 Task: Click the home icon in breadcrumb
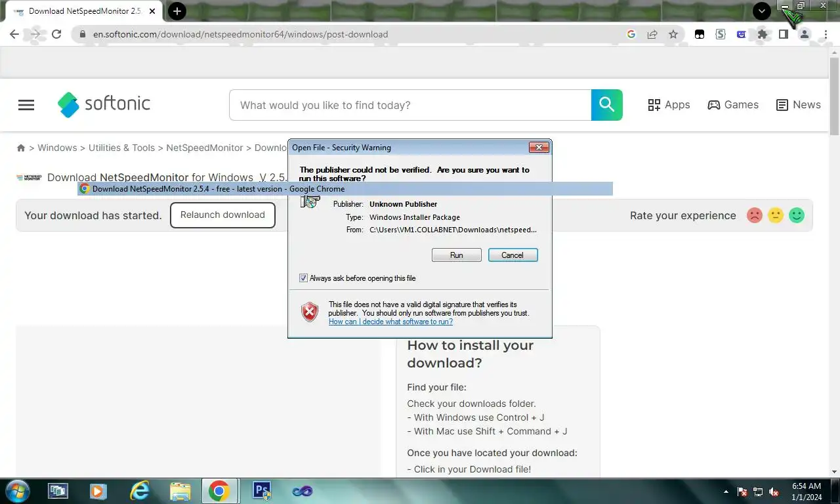click(21, 148)
